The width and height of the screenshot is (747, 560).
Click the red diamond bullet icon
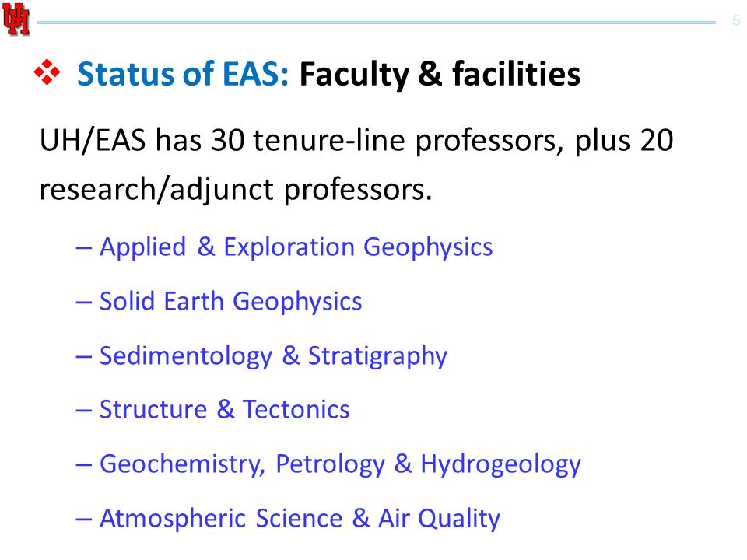coord(47,72)
